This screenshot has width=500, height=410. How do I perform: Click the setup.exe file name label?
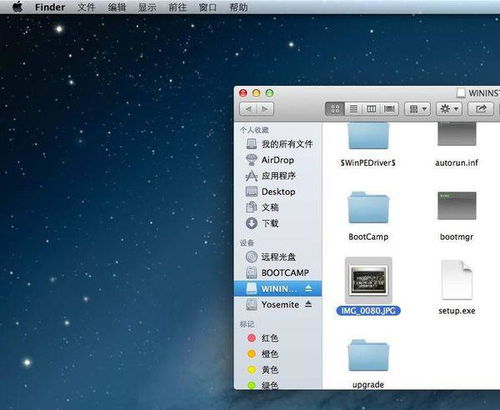point(457,311)
